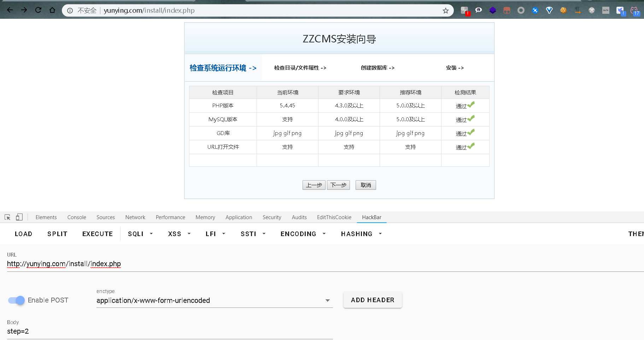Screen dimensions: 644x340
Task: Click the GD库 table cell
Action: [223, 133]
